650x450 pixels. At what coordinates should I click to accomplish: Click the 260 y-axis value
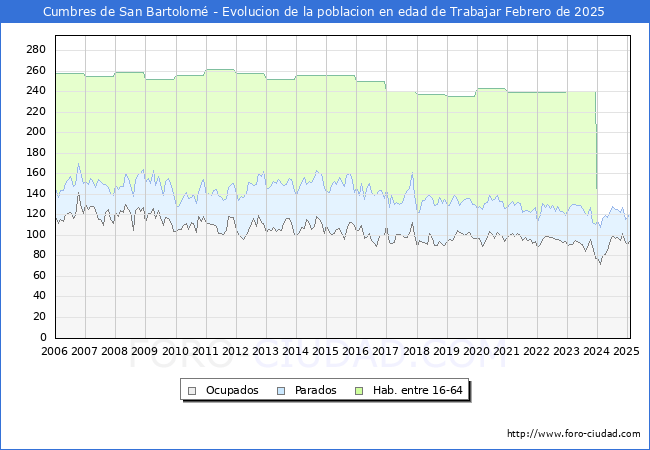tap(36, 70)
